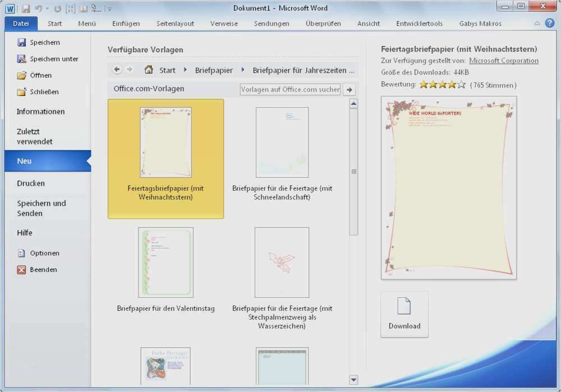Click the template list scroll up arrow
Image resolution: width=561 pixels, height=392 pixels.
(353, 104)
